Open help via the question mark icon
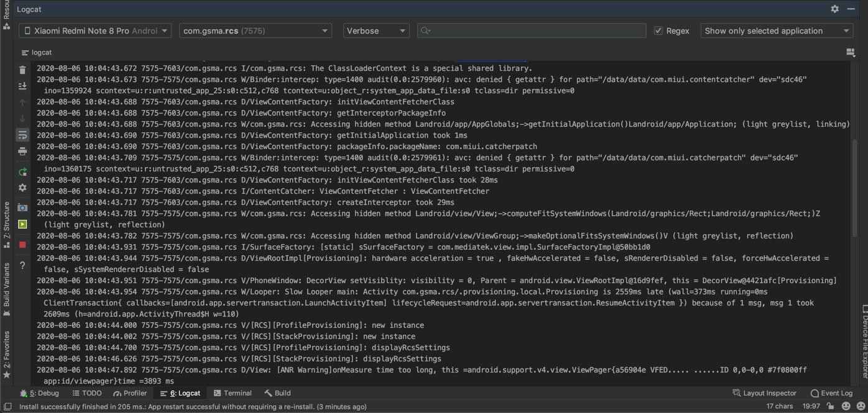 point(23,265)
